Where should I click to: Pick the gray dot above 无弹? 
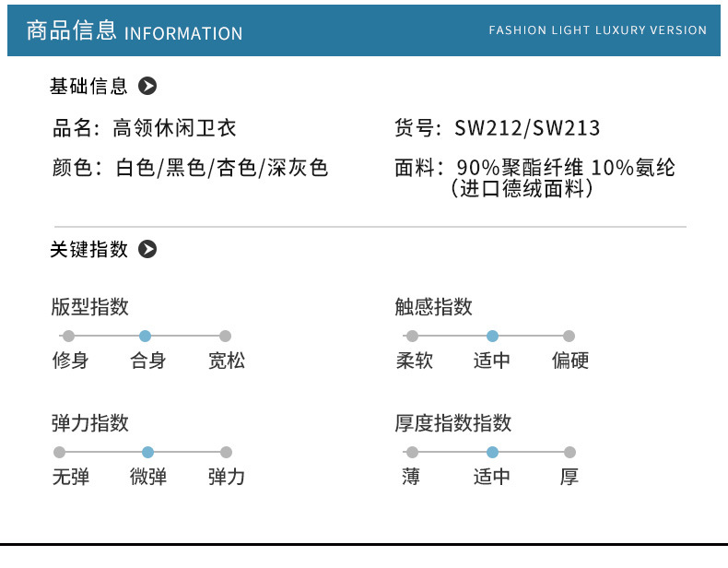60,453
